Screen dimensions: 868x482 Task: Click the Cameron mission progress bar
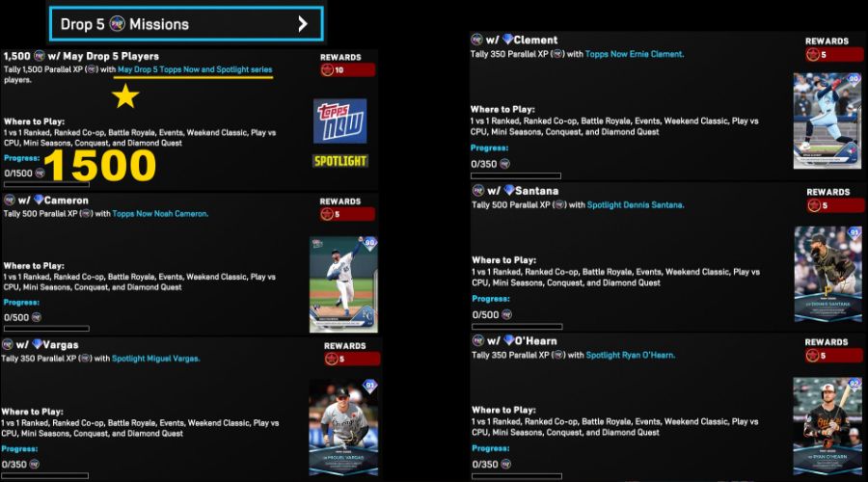[x=46, y=328]
